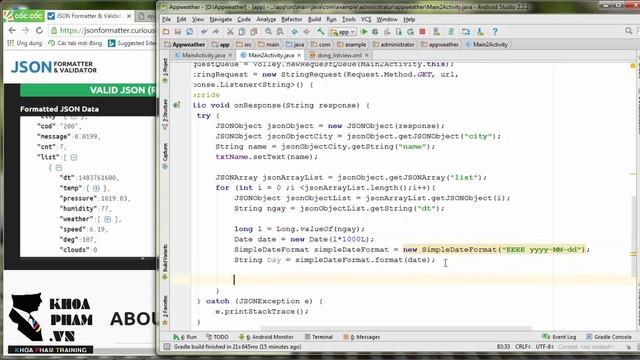Open the app run configuration dropdown
640x360 pixels.
(x=343, y=32)
